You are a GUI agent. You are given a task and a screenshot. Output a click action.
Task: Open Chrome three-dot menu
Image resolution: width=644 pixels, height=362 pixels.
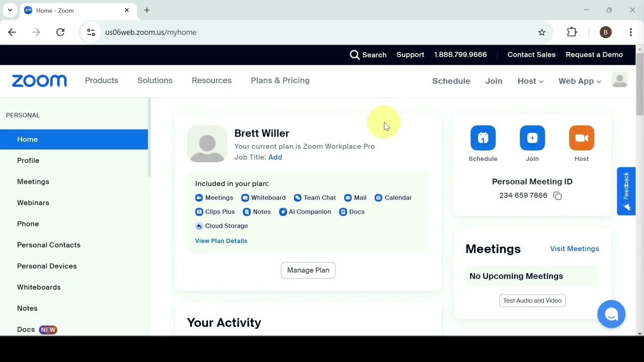(631, 32)
